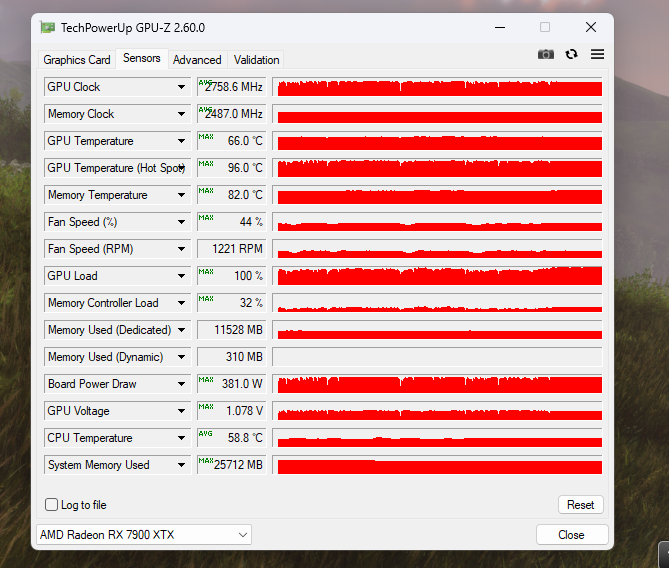Click the 310 MB dynamic memory value
Image resolution: width=669 pixels, height=568 pixels.
click(x=232, y=357)
